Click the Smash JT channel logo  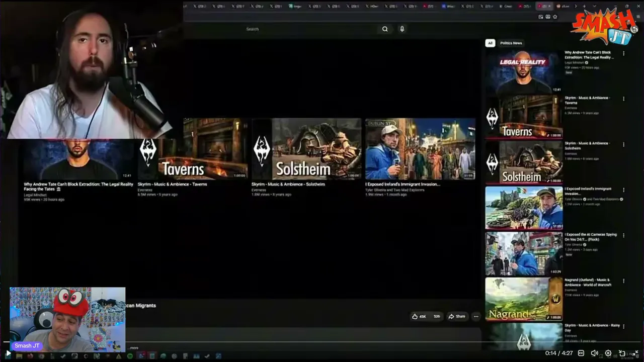click(x=604, y=27)
